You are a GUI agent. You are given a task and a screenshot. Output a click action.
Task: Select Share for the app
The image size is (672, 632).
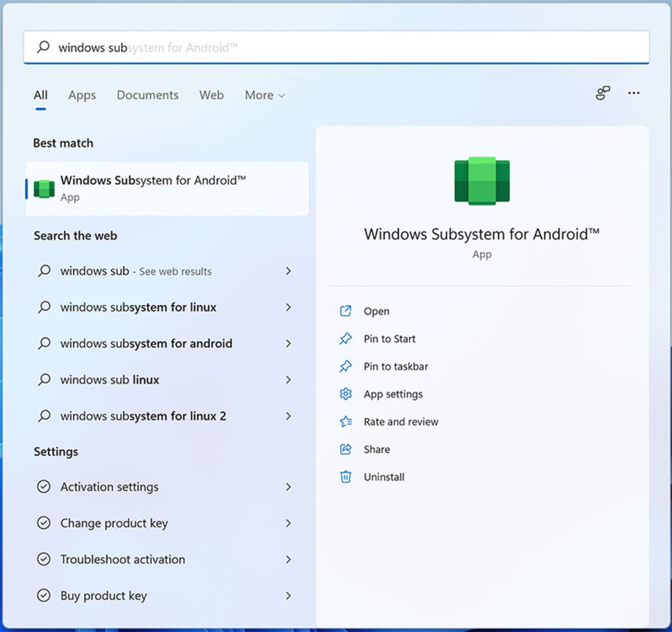click(377, 450)
